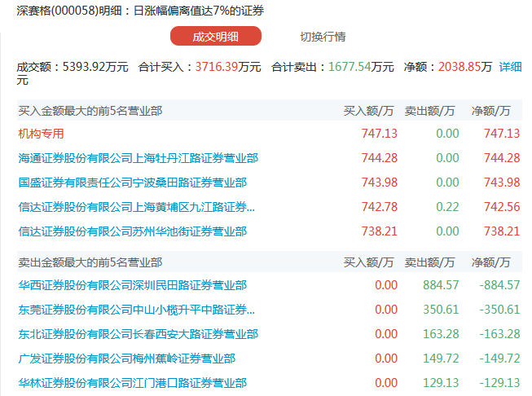Viewport: 532px width, 396px height.
Task: Click total sell value 1677.54
Action: tap(350, 67)
